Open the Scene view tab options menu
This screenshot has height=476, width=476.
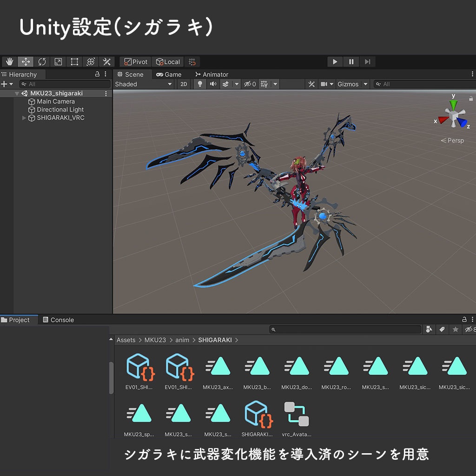pos(472,74)
